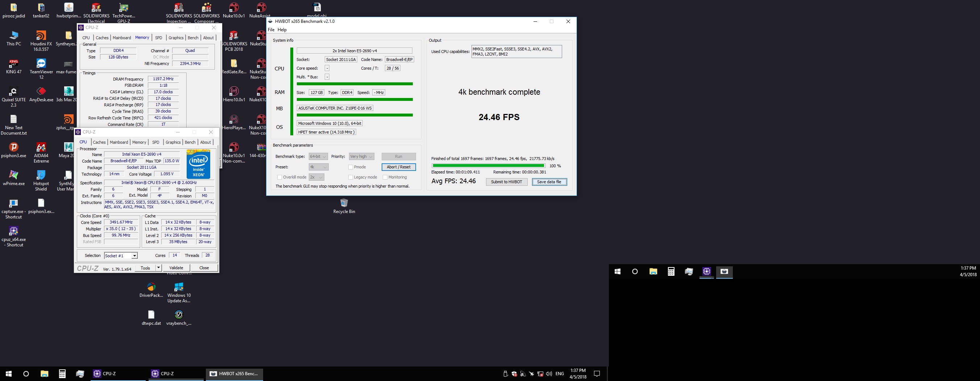Click the benchmark progress bar at 100%
Image resolution: width=980 pixels, height=381 pixels.
coord(489,166)
